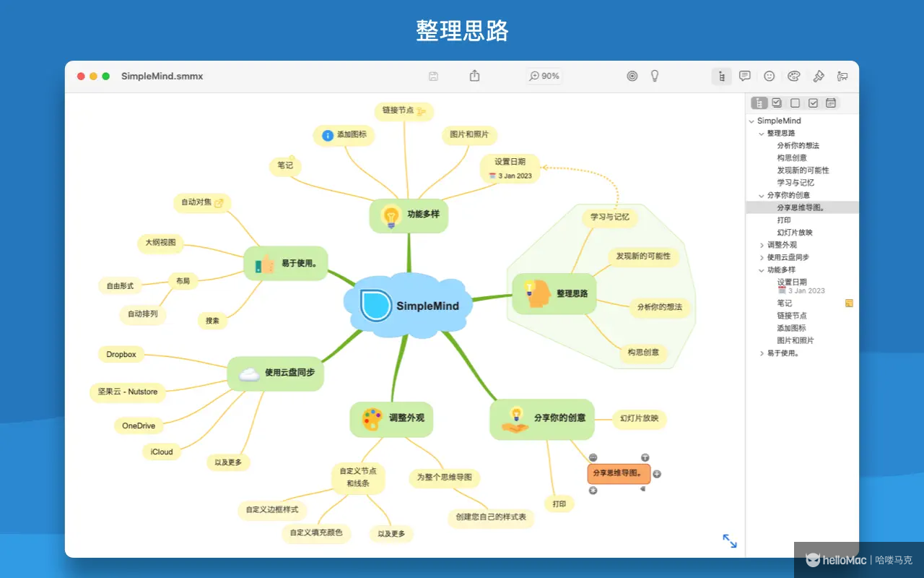Viewport: 924px width, 578px height.
Task: Select the Dropbox node
Action: (121, 355)
